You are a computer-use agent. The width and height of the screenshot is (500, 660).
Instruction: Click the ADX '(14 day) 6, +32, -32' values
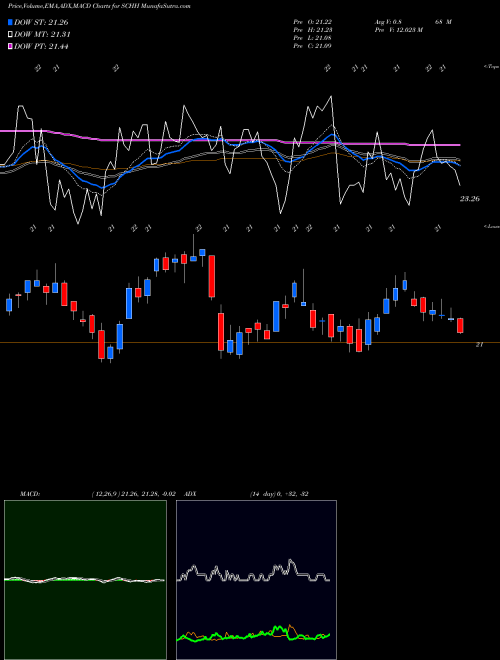pos(279,494)
